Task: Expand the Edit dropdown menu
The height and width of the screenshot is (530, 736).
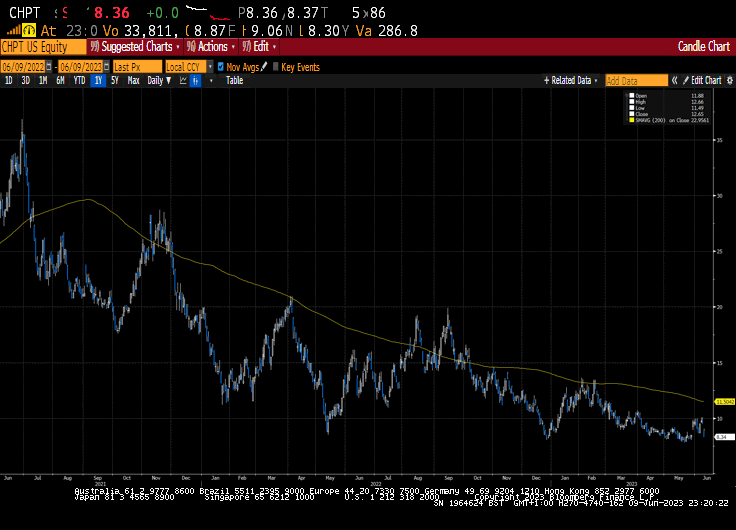Action: click(x=259, y=46)
